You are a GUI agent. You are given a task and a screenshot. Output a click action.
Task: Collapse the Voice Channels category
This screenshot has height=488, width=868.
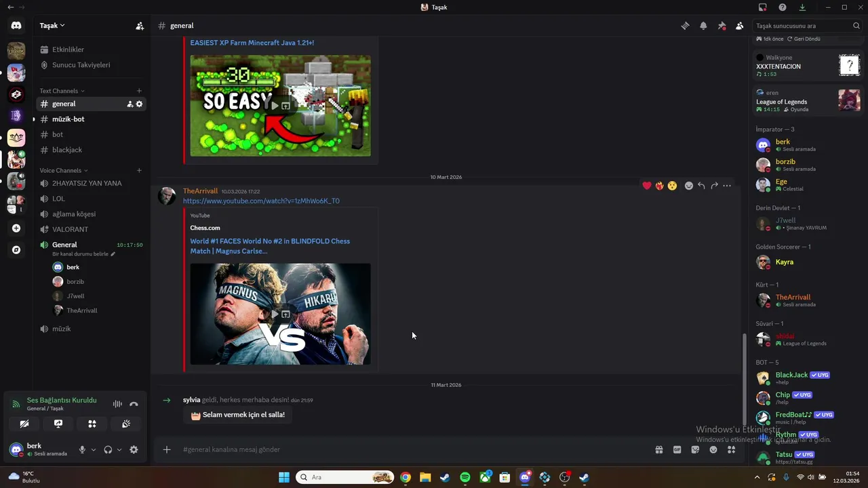[x=64, y=171]
